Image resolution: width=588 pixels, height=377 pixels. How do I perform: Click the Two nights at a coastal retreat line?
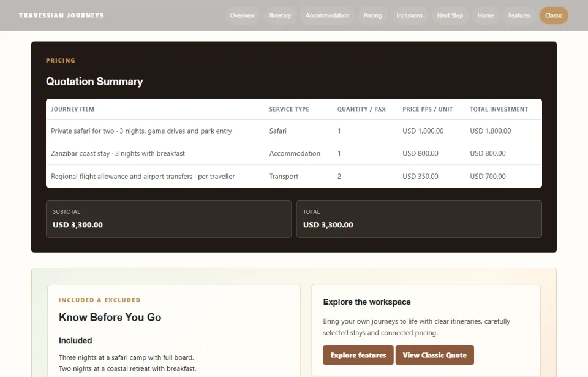tap(127, 369)
